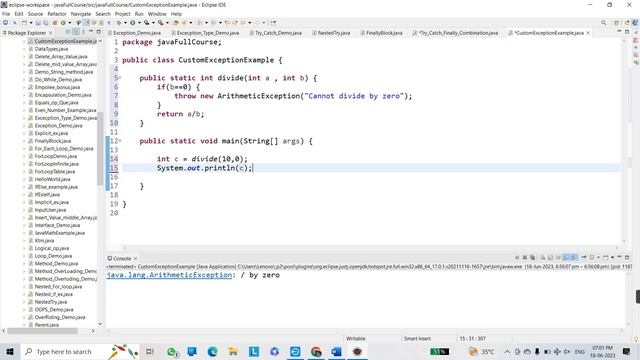Open Microsoft Edge from the taskbar
Image resolution: width=640 pixels, height=360 pixels.
212,351
